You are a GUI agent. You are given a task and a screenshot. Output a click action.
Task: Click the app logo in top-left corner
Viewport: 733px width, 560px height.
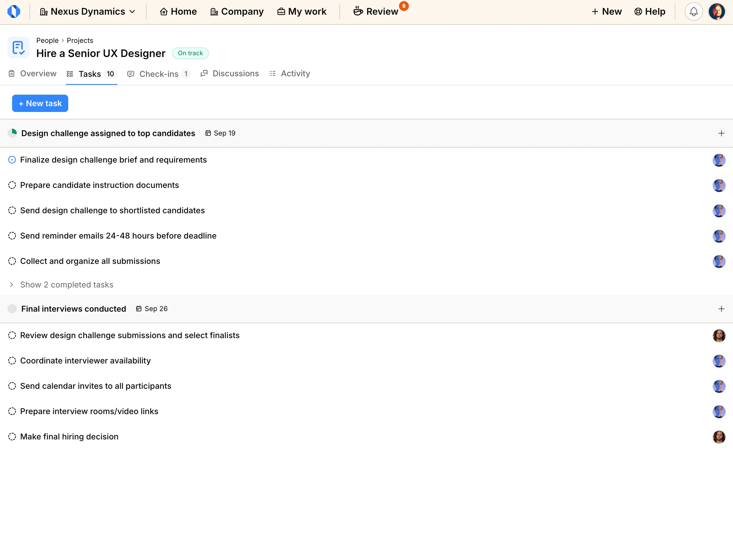click(14, 11)
